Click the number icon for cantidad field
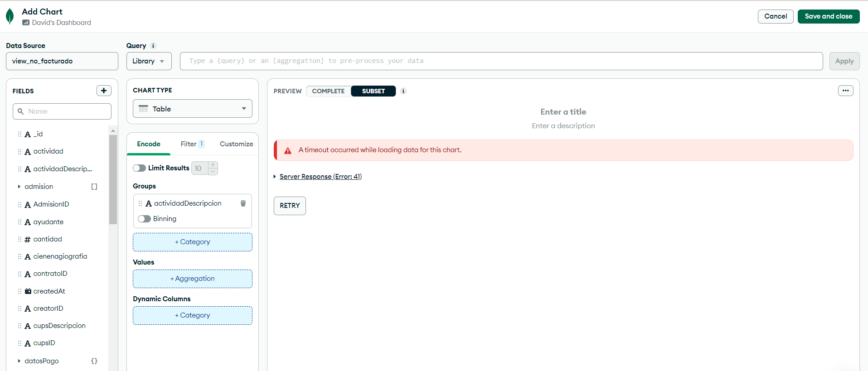The image size is (868, 371). click(28, 240)
